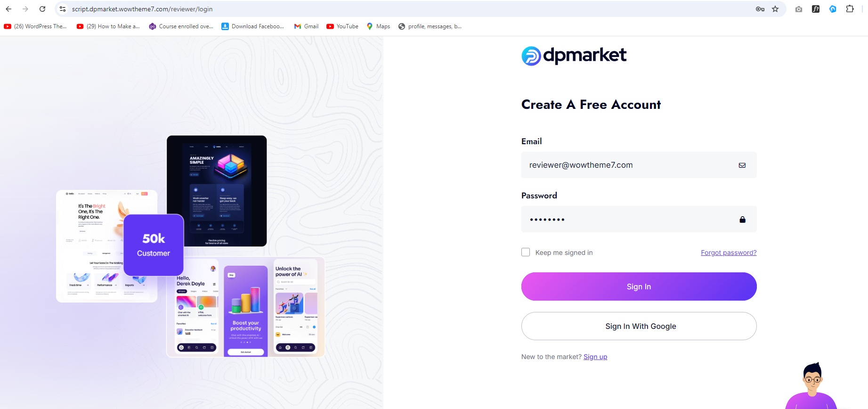
Task: View site information icon in address bar
Action: coord(63,9)
